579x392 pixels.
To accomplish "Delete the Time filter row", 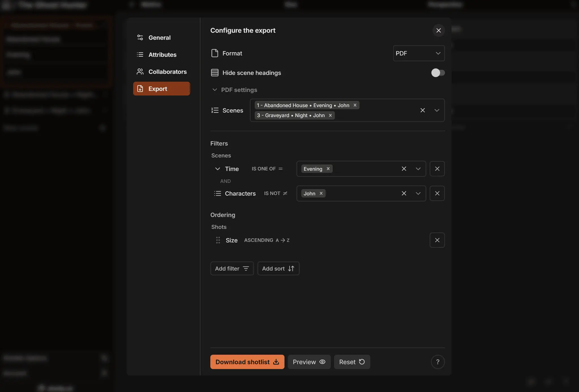I will coord(437,169).
